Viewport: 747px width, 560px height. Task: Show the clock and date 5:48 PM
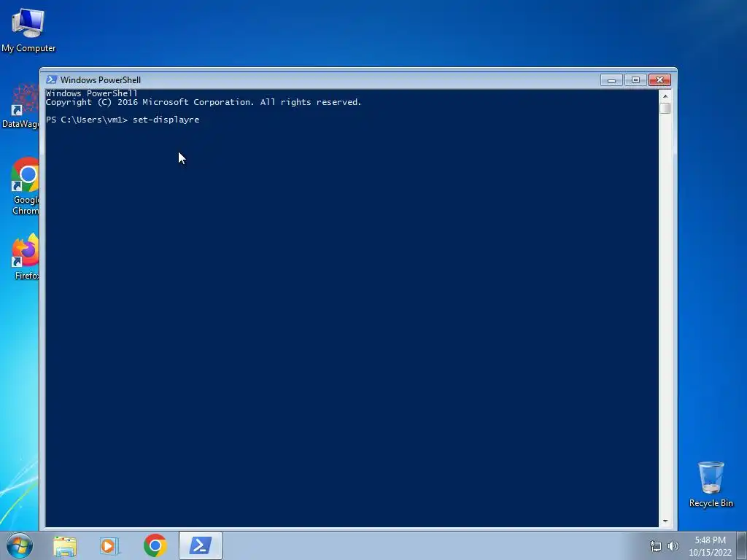710,545
